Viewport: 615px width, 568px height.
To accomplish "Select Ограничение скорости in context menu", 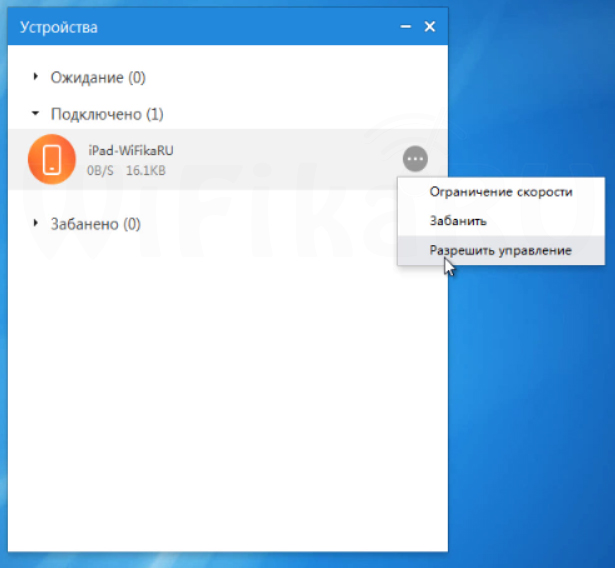I will click(500, 192).
